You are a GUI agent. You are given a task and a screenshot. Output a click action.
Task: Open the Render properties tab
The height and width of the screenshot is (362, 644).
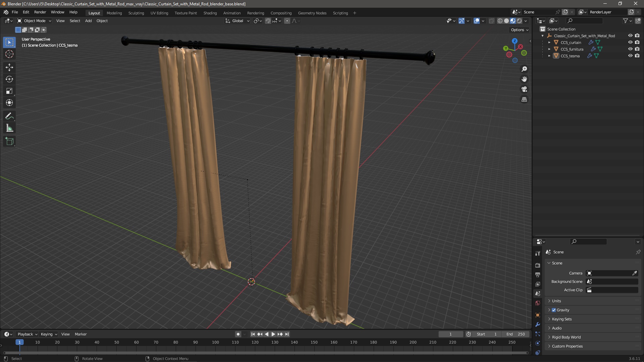coord(538,265)
